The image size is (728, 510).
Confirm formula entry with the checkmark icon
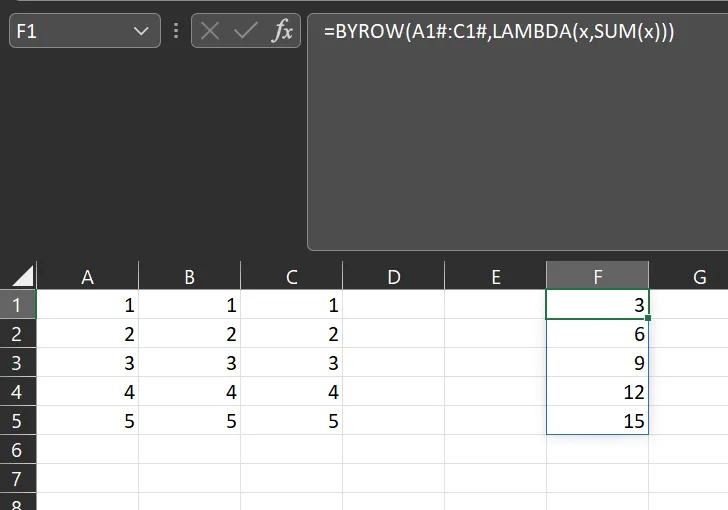(245, 31)
